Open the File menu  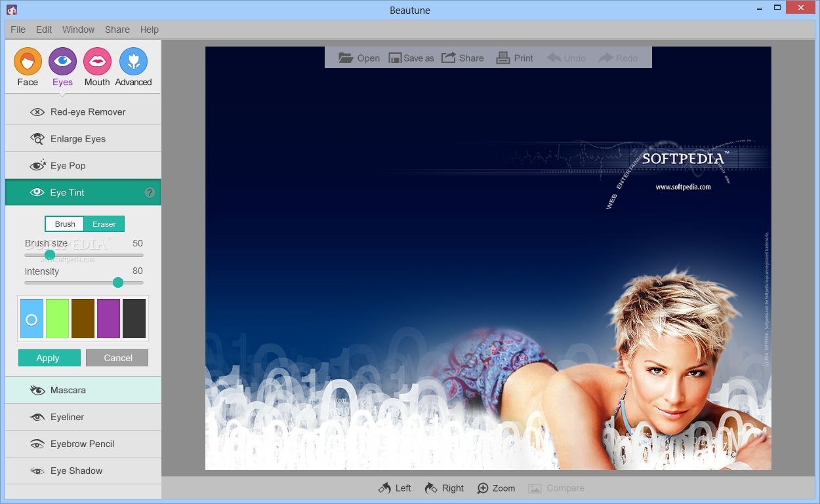tap(18, 29)
